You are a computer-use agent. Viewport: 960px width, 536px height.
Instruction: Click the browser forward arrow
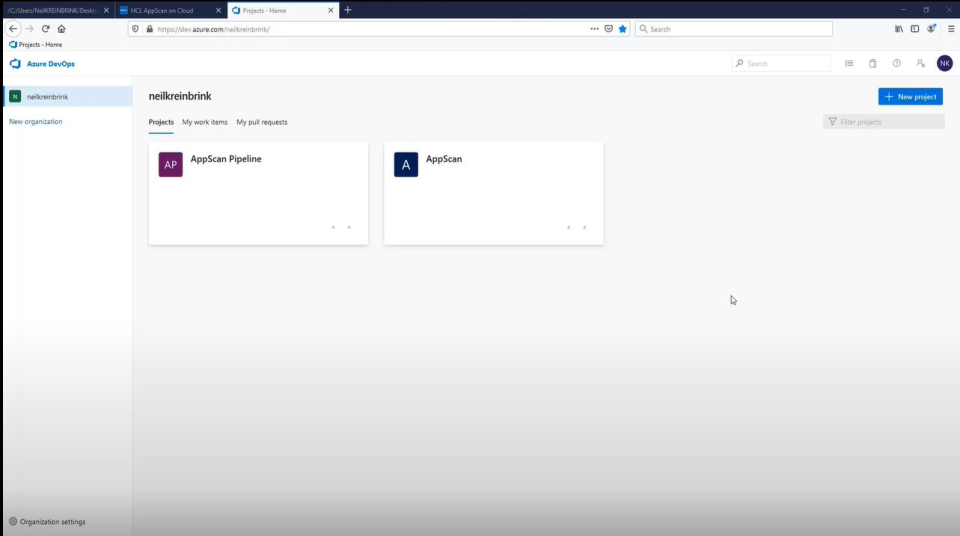(x=29, y=29)
